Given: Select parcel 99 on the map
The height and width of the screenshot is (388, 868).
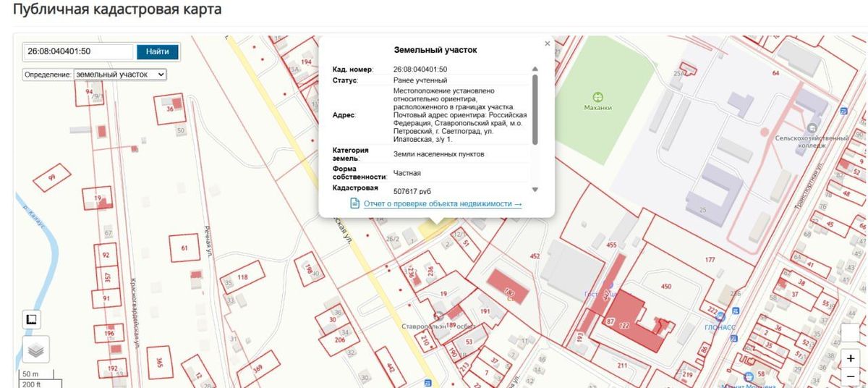Looking at the screenshot, I should 51,177.
